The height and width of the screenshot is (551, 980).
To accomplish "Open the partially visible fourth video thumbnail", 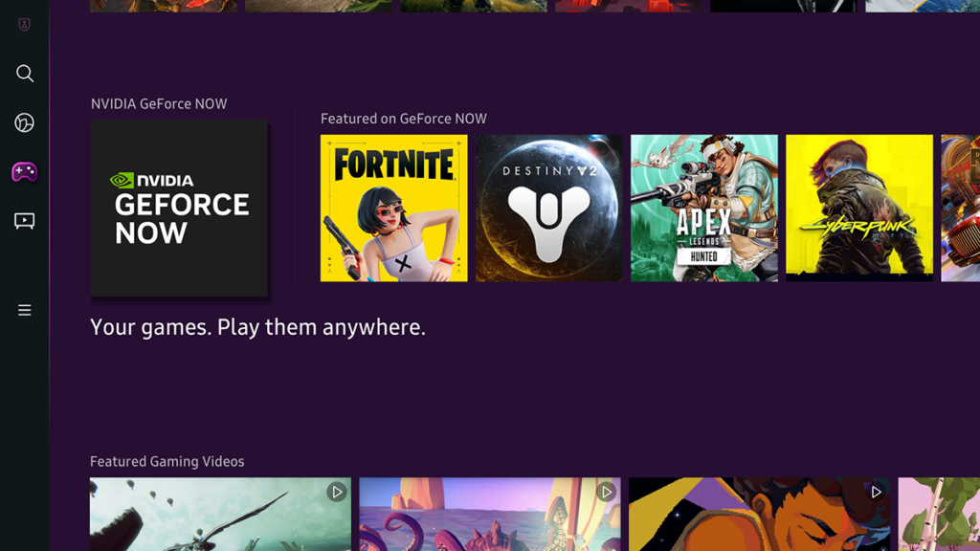I will (x=939, y=515).
